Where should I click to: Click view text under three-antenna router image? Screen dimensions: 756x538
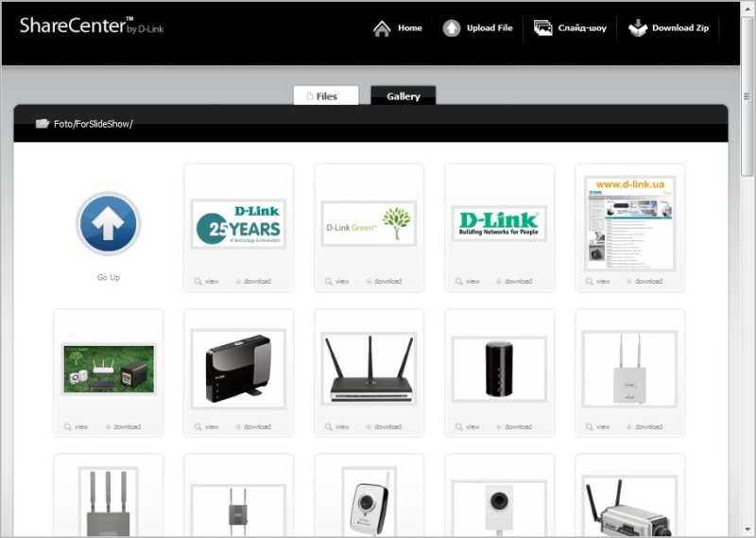pyautogui.click(x=342, y=427)
